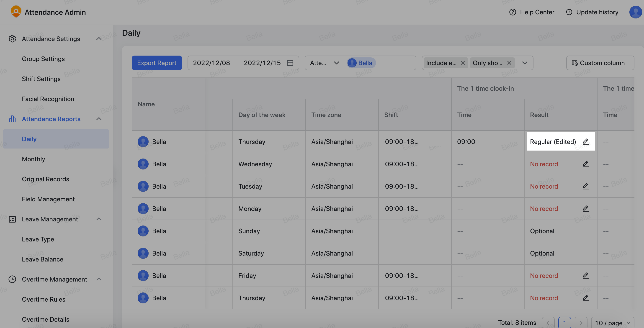Remove the 'Include e...' filter tag

pyautogui.click(x=463, y=63)
